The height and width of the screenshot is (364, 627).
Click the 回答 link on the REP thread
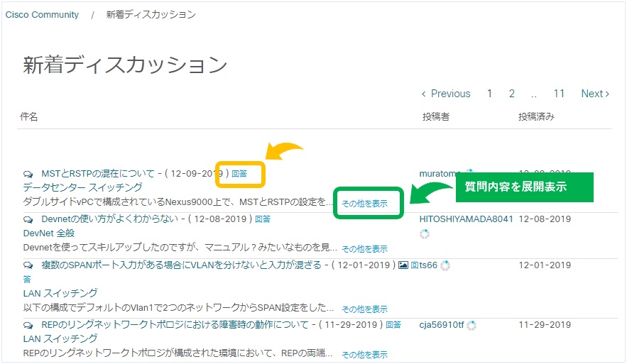(x=393, y=324)
